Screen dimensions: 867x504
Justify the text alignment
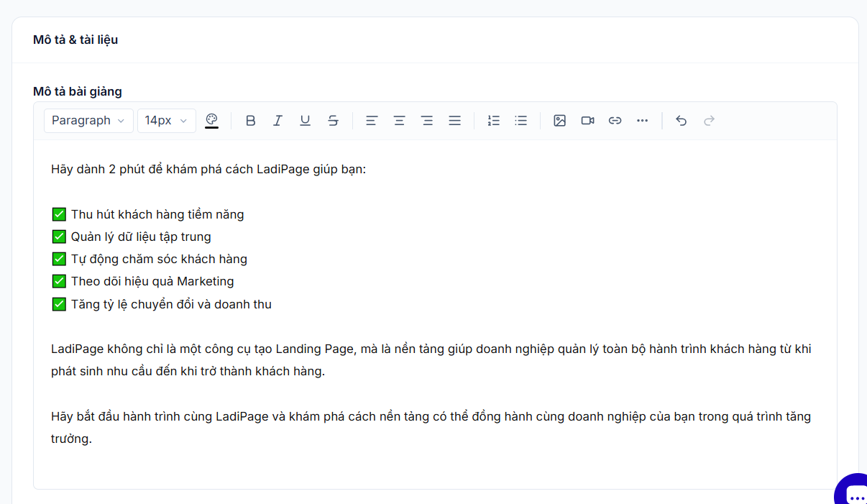(454, 121)
